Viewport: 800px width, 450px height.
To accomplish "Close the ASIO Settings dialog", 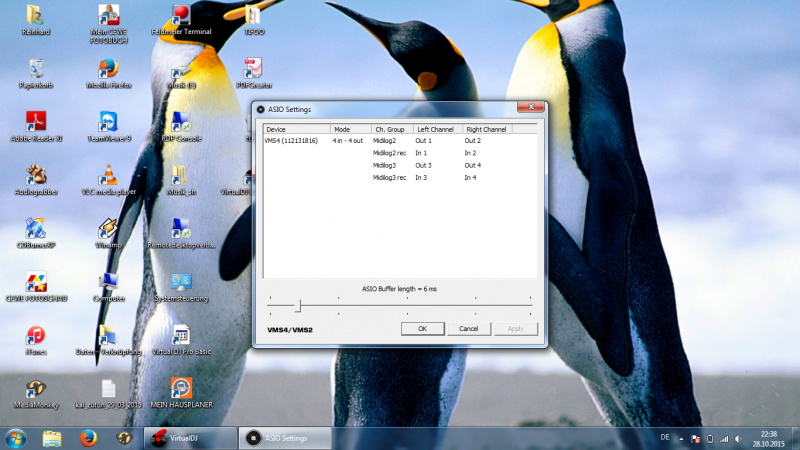I will pyautogui.click(x=531, y=107).
